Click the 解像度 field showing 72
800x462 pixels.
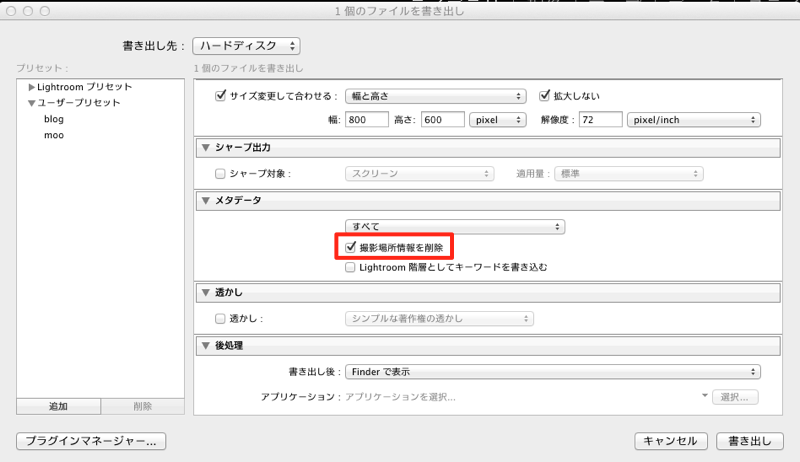click(601, 120)
